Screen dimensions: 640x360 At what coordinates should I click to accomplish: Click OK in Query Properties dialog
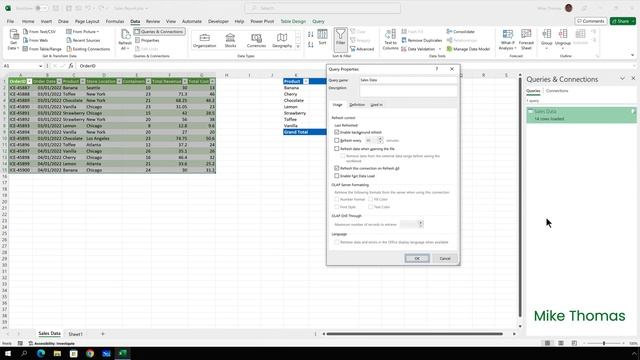(x=417, y=258)
